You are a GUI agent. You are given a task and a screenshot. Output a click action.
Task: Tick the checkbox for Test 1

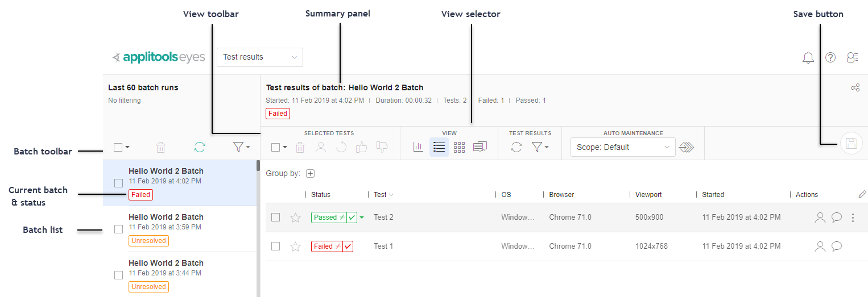coord(275,246)
